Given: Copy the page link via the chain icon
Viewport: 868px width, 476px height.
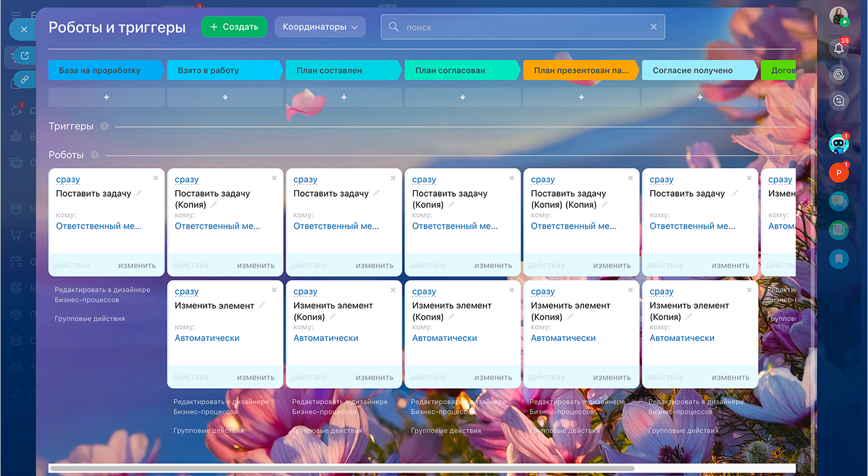Looking at the screenshot, I should pyautogui.click(x=25, y=79).
